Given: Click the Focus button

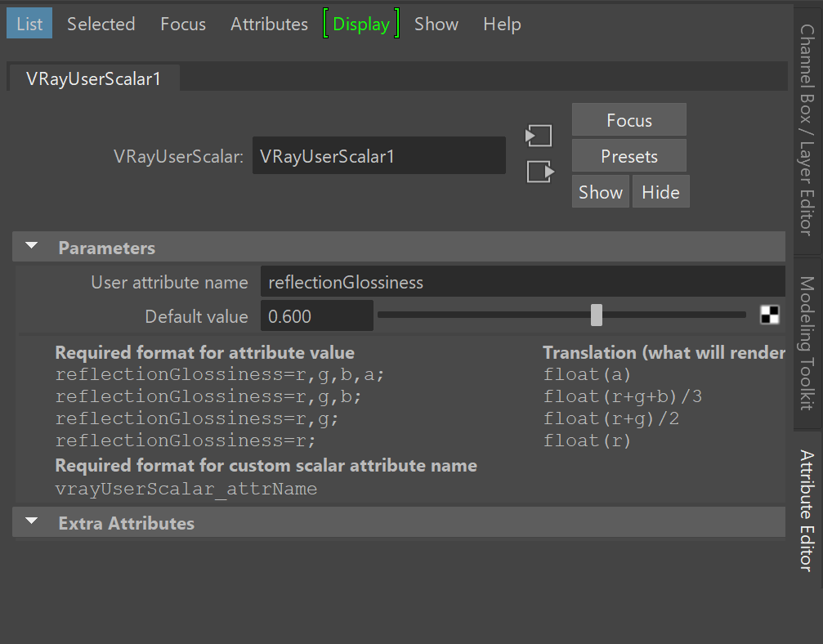Looking at the screenshot, I should tap(628, 120).
